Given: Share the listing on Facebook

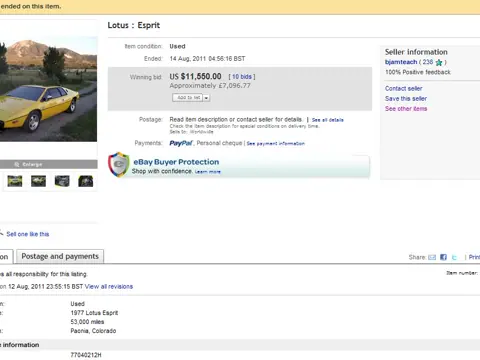Looking at the screenshot, I should pyautogui.click(x=443, y=257).
